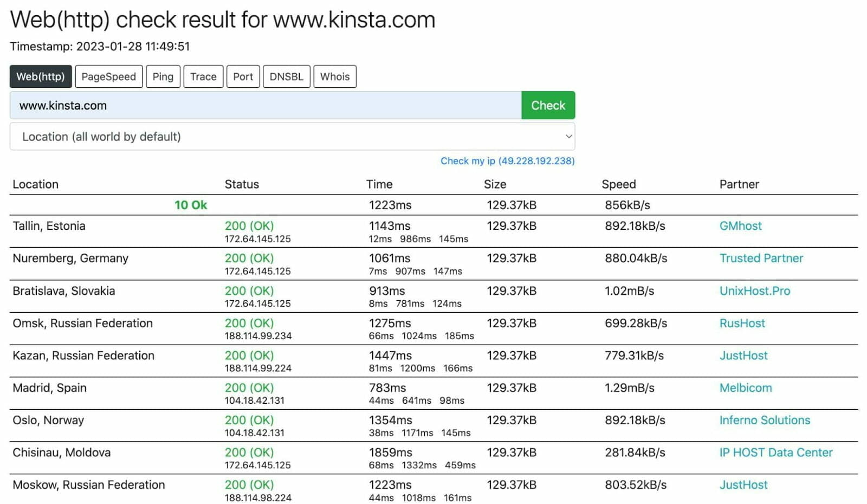Click the 1275ms time value
The height and width of the screenshot is (504, 867).
[x=390, y=323]
